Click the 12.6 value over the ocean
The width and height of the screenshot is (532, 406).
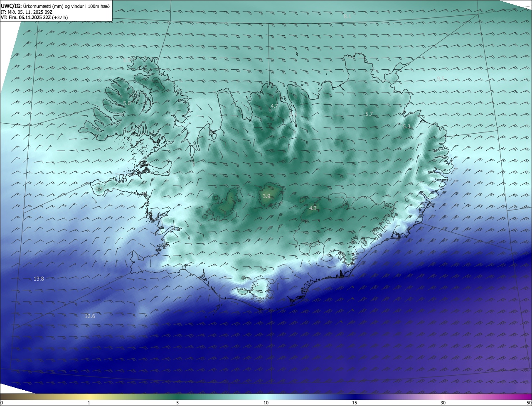(90, 316)
